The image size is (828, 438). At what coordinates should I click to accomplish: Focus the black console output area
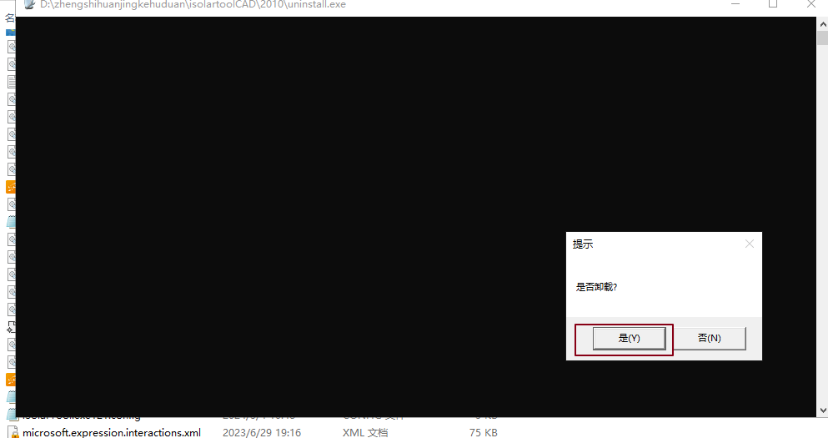[300, 200]
